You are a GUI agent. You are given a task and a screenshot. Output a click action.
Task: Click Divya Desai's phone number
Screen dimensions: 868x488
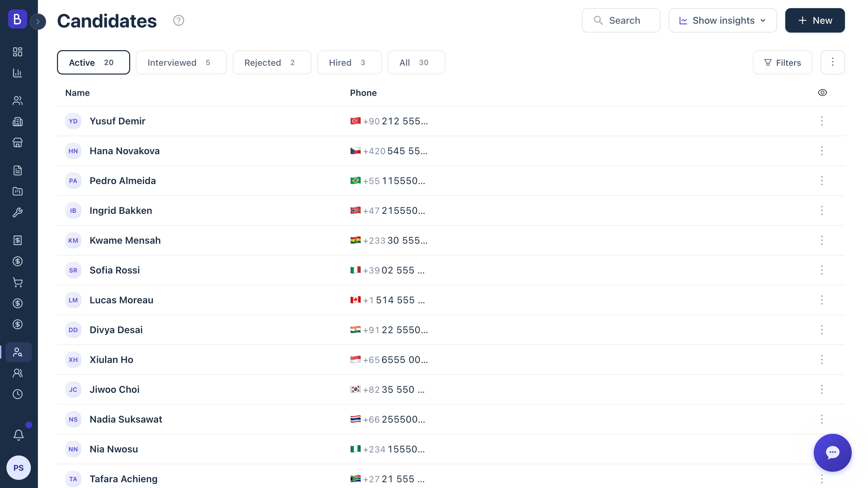389,330
